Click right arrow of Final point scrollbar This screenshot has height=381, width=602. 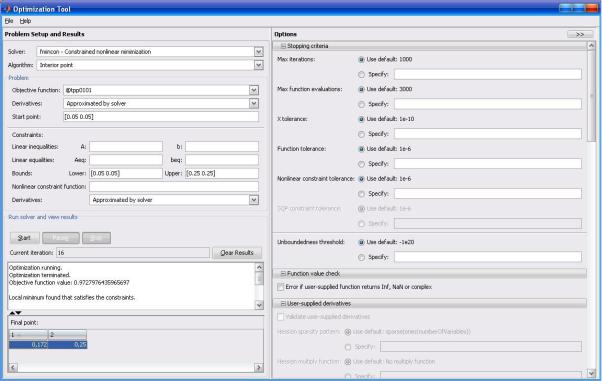coord(259,368)
